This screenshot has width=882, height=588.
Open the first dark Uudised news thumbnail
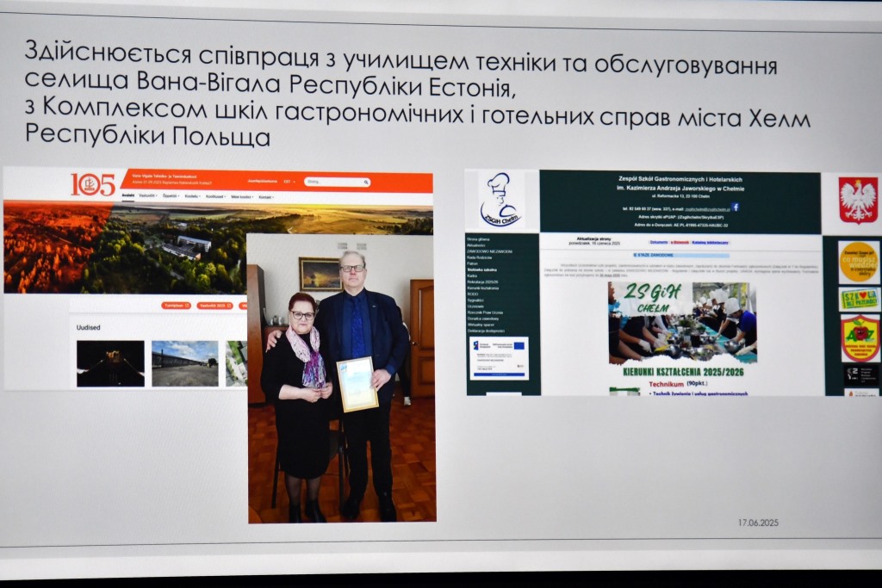pos(110,363)
